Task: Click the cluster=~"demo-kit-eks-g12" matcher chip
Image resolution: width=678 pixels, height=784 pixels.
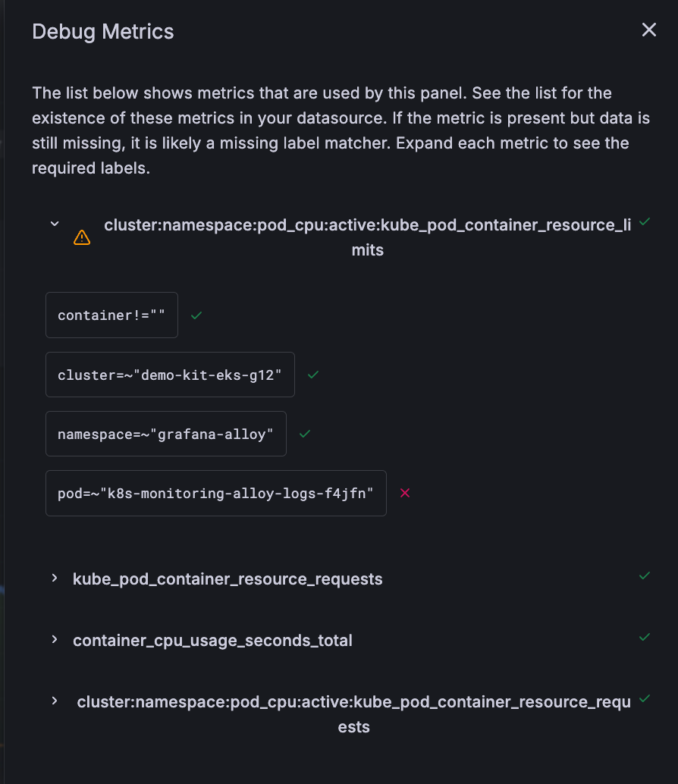Action: pos(170,375)
